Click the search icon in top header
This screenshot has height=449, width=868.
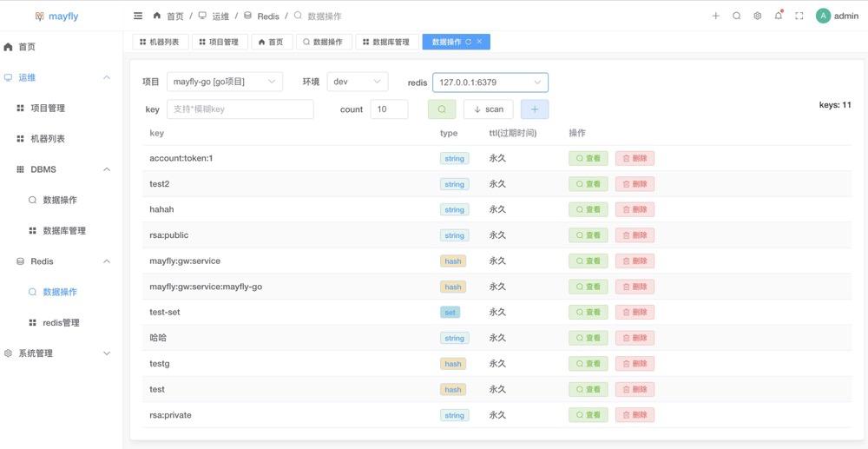pyautogui.click(x=736, y=16)
